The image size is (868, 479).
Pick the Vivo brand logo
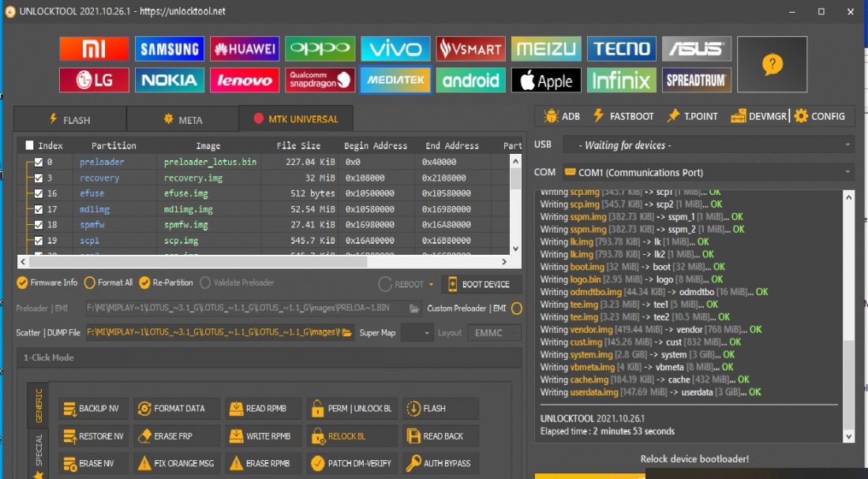click(395, 49)
